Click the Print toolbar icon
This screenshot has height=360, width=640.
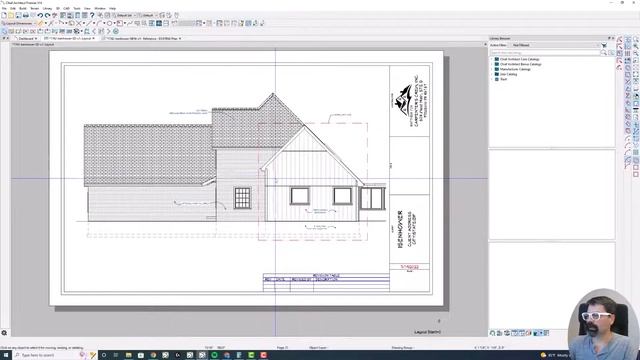coord(26,16)
